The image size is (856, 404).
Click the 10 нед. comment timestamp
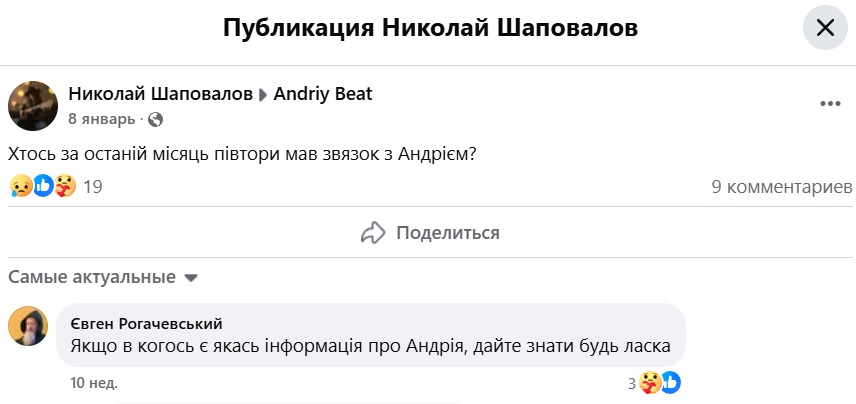pyautogui.click(x=94, y=382)
